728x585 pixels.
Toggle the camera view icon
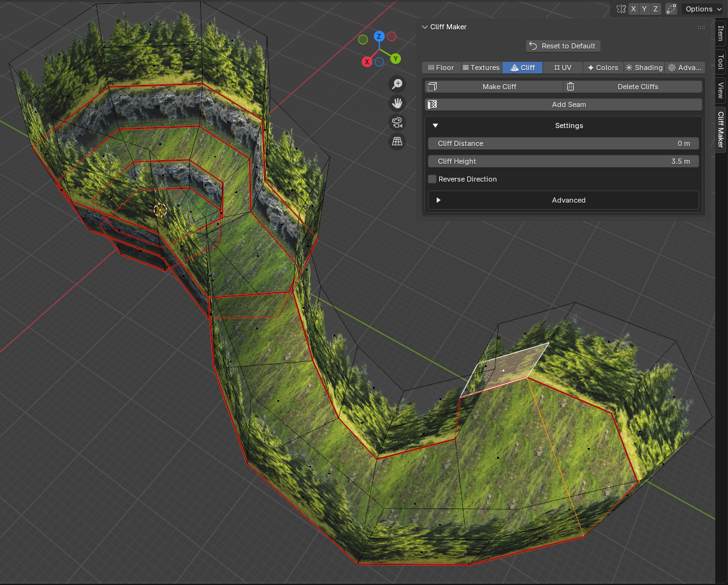pos(397,122)
